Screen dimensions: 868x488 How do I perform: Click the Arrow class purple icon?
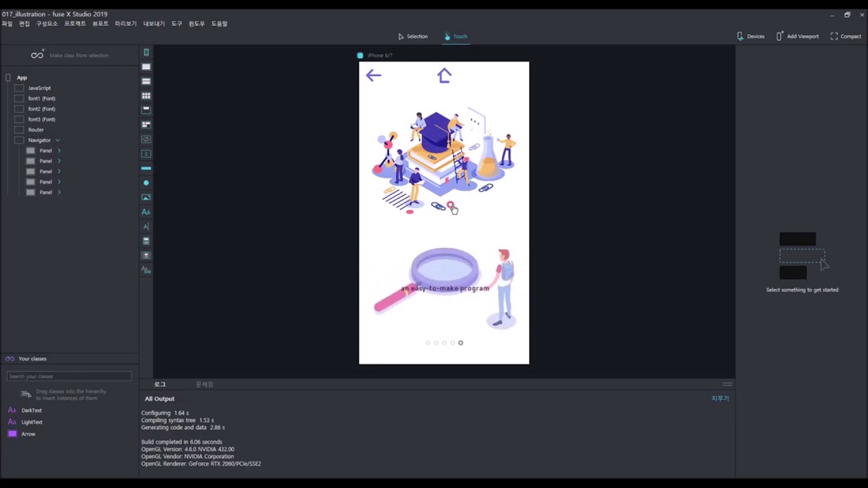tap(12, 434)
